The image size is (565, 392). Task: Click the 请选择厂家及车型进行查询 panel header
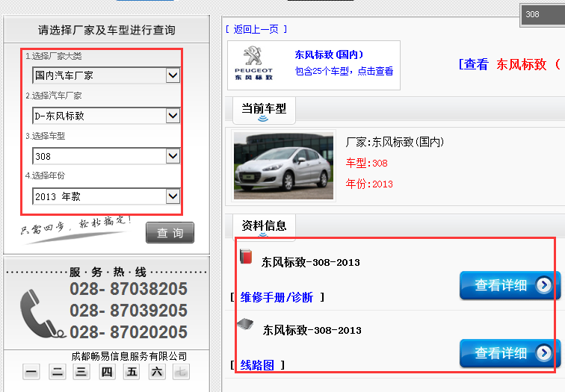(x=107, y=30)
